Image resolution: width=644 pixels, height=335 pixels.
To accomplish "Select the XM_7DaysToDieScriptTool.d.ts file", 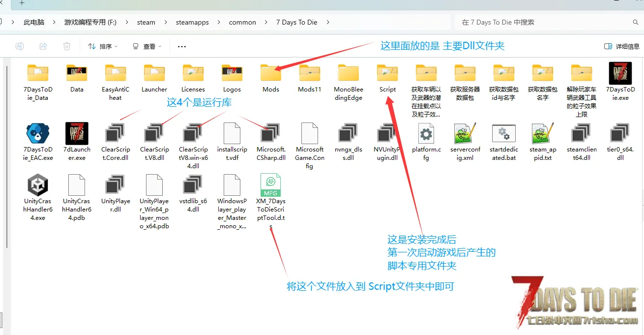I will click(270, 185).
